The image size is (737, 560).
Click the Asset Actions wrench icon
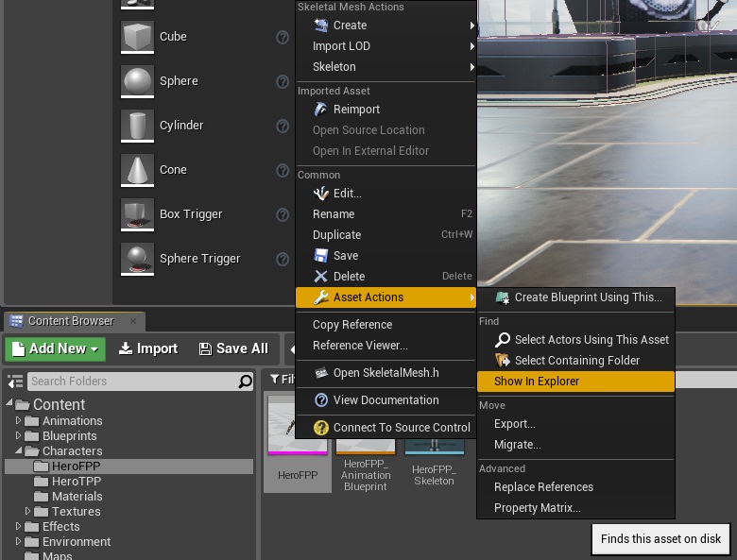click(x=321, y=297)
